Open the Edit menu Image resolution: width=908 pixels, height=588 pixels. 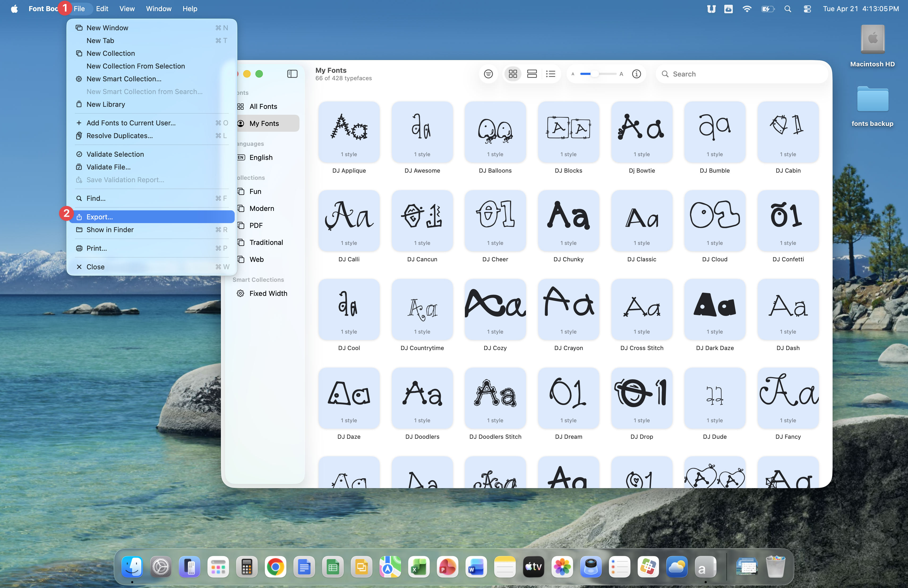point(102,8)
